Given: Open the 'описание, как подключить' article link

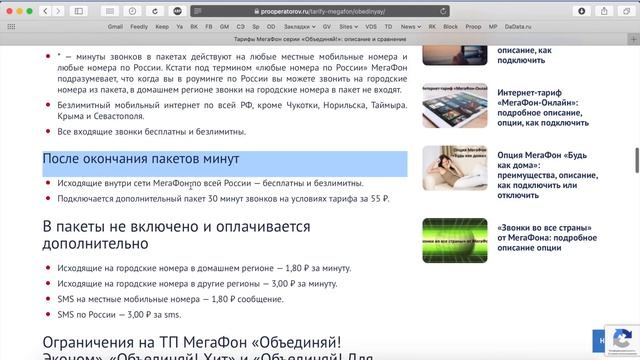Looking at the screenshot, I should (x=524, y=55).
